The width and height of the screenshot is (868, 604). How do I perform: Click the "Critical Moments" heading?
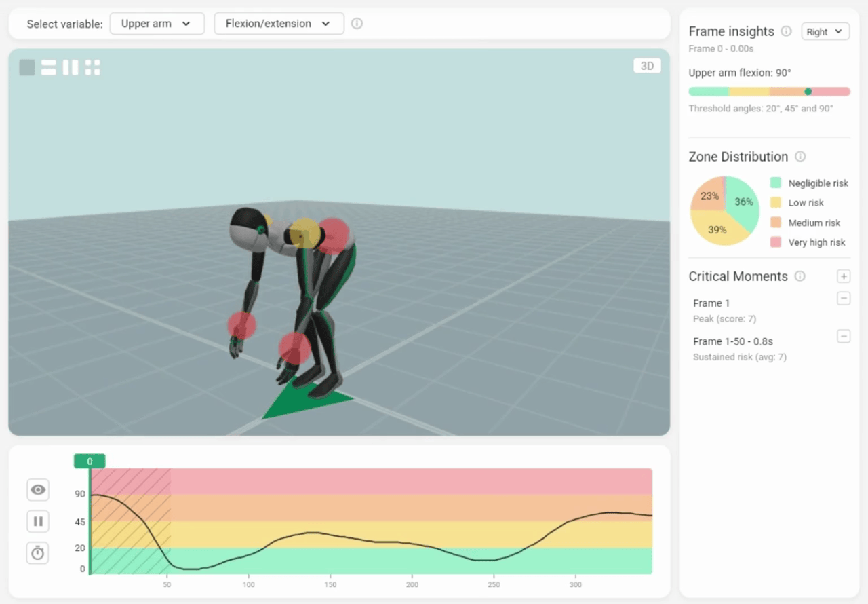coord(738,276)
